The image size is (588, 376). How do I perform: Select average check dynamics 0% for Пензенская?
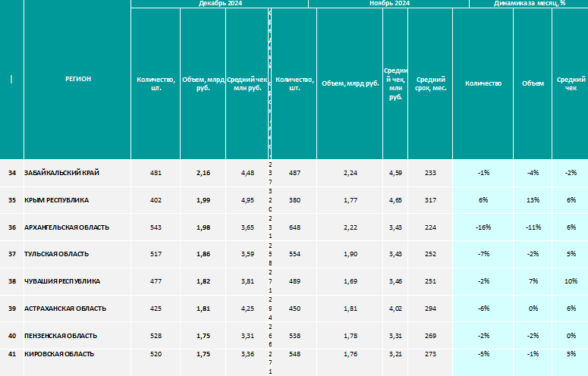571,336
